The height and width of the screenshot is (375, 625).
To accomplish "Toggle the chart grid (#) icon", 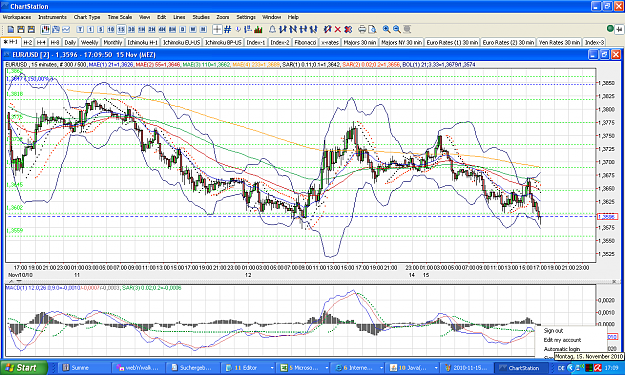I will click(228, 29).
